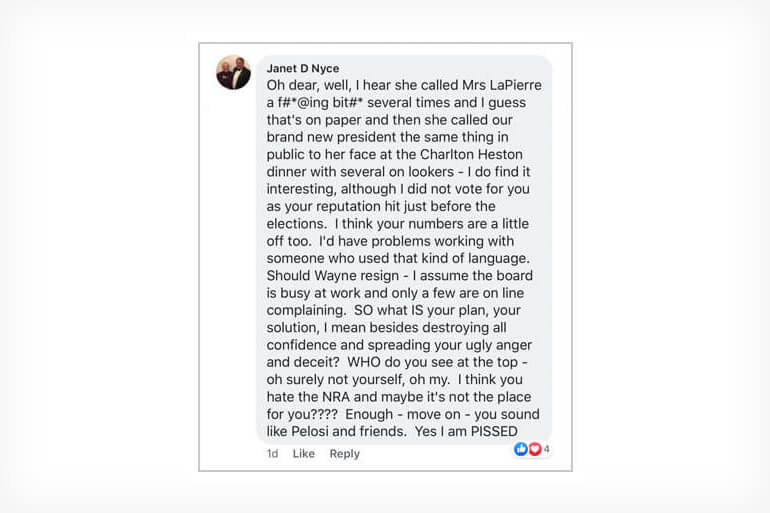Open the reaction count showing 4
The height and width of the screenshot is (513, 770).
547,449
